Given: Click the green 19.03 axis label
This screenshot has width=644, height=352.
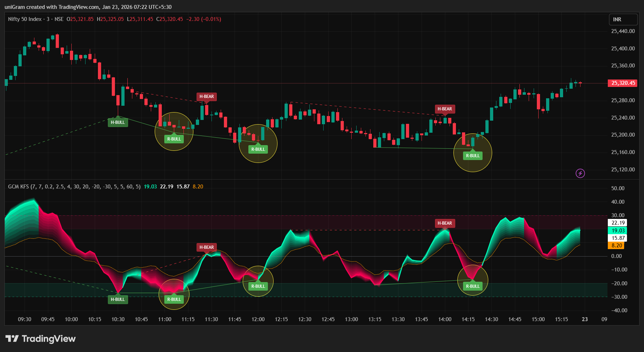Looking at the screenshot, I should pyautogui.click(x=617, y=230).
